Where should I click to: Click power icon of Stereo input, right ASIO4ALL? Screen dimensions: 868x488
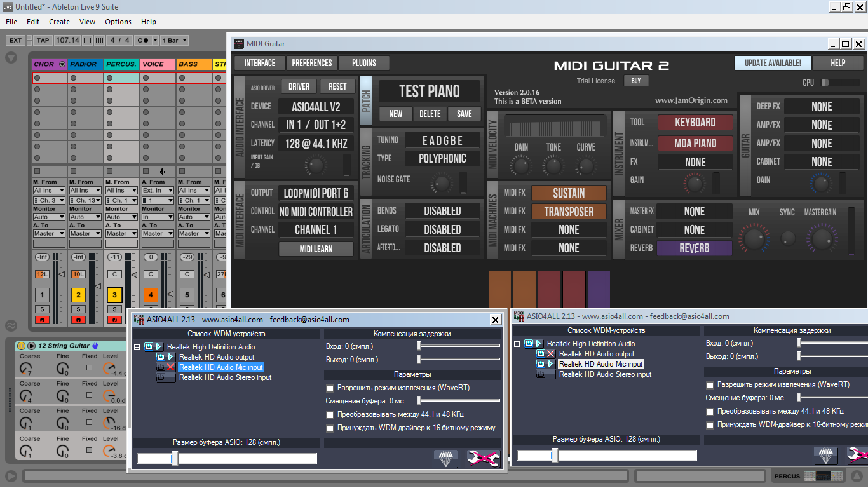541,374
